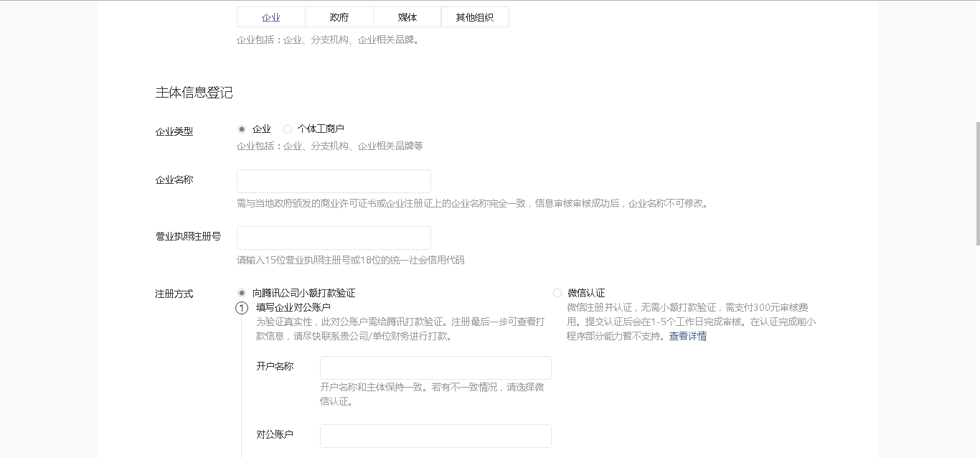Focus the 营业执照注册号 input box
The width and height of the screenshot is (980, 458).
[x=334, y=238]
